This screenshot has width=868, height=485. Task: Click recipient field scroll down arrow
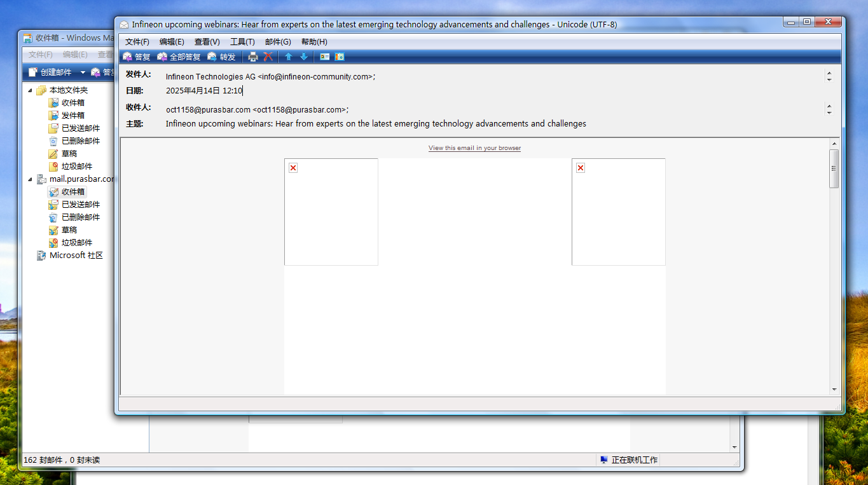(829, 113)
